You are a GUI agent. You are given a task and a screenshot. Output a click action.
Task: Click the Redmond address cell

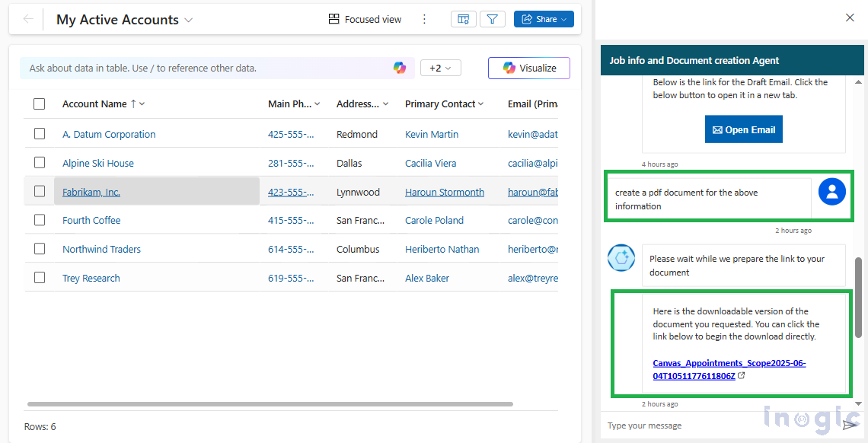click(357, 135)
